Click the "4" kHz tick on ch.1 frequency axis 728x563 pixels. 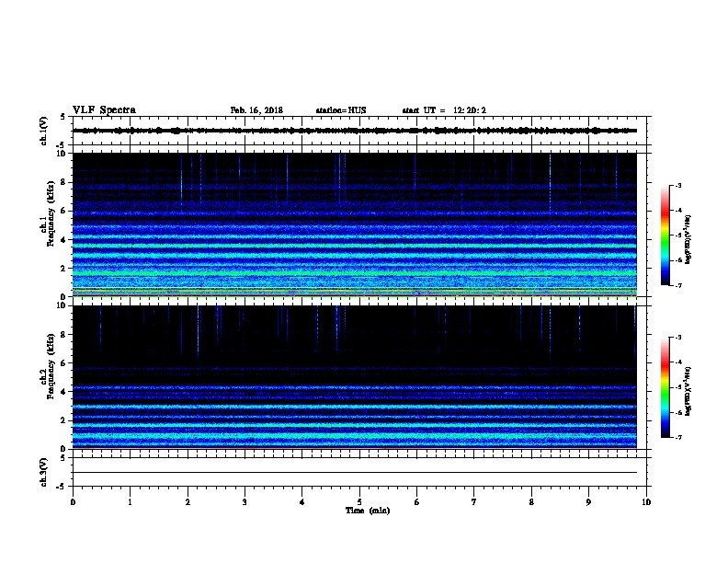pyautogui.click(x=64, y=240)
